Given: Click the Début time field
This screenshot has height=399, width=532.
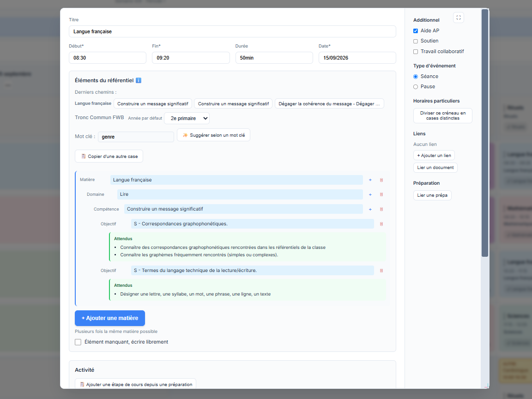Looking at the screenshot, I should click(x=108, y=58).
